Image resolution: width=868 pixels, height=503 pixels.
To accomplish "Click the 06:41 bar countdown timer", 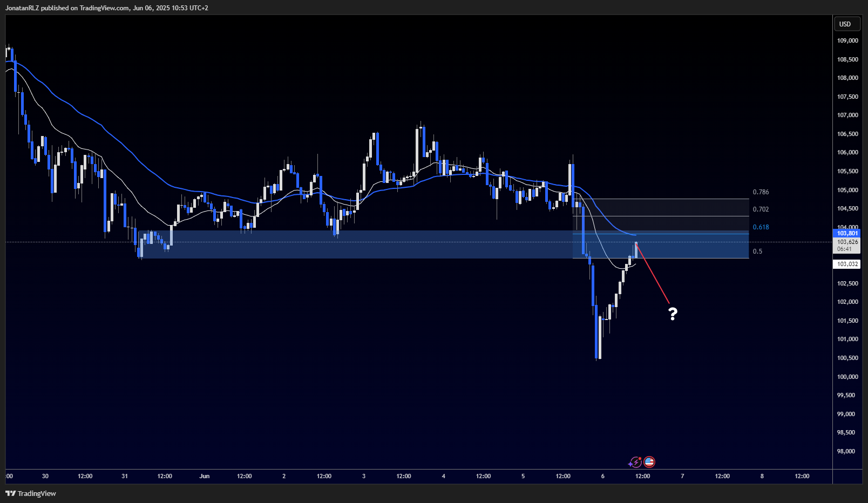I will click(844, 249).
